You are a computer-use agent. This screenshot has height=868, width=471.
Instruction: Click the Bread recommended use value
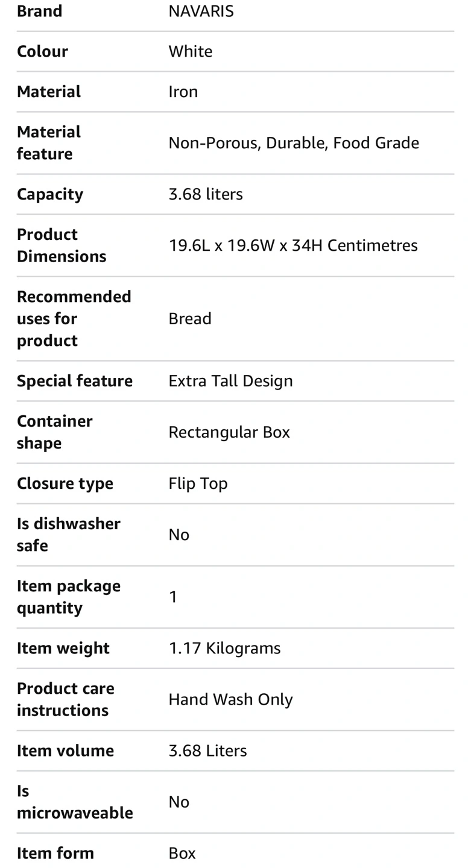190,318
